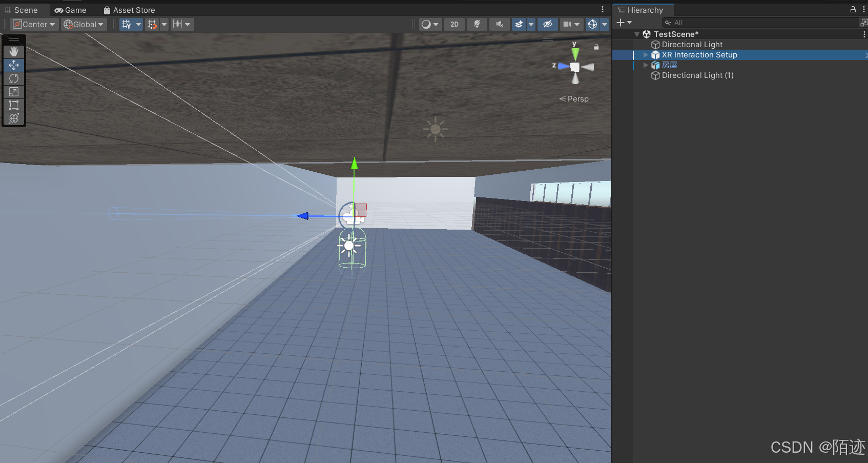Open grid visibility options dropdown arrow
This screenshot has width=868, height=463.
pyautogui.click(x=138, y=24)
